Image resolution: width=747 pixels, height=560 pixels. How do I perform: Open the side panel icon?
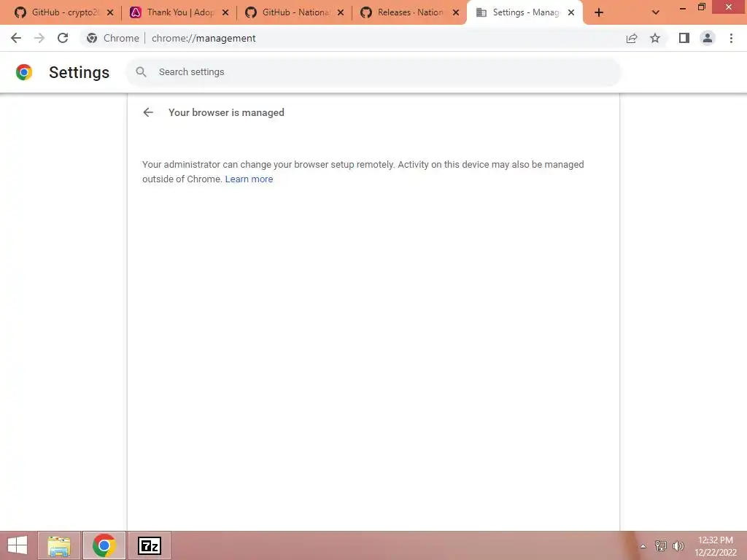[x=684, y=38]
